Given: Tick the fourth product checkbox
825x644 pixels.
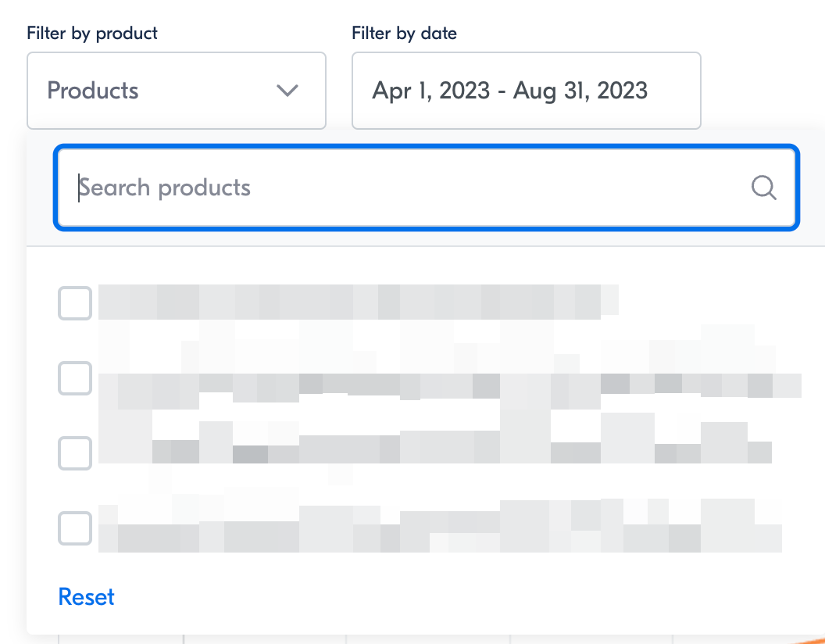Looking at the screenshot, I should pos(75,528).
